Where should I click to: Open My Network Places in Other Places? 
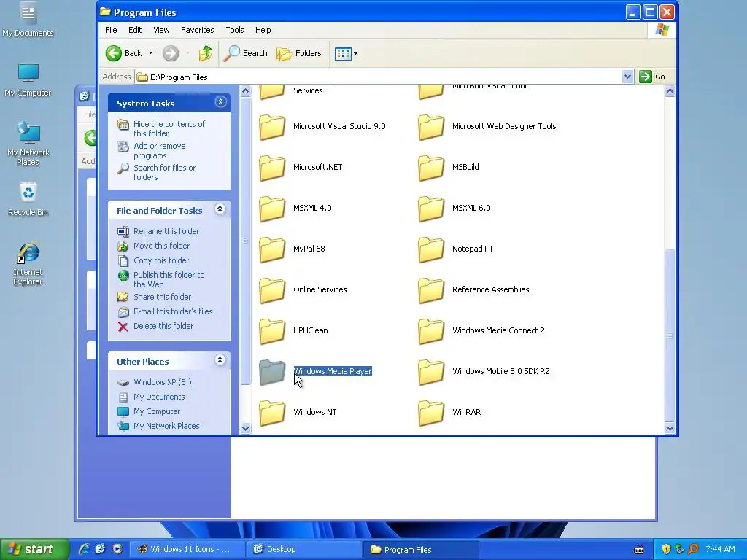[166, 426]
